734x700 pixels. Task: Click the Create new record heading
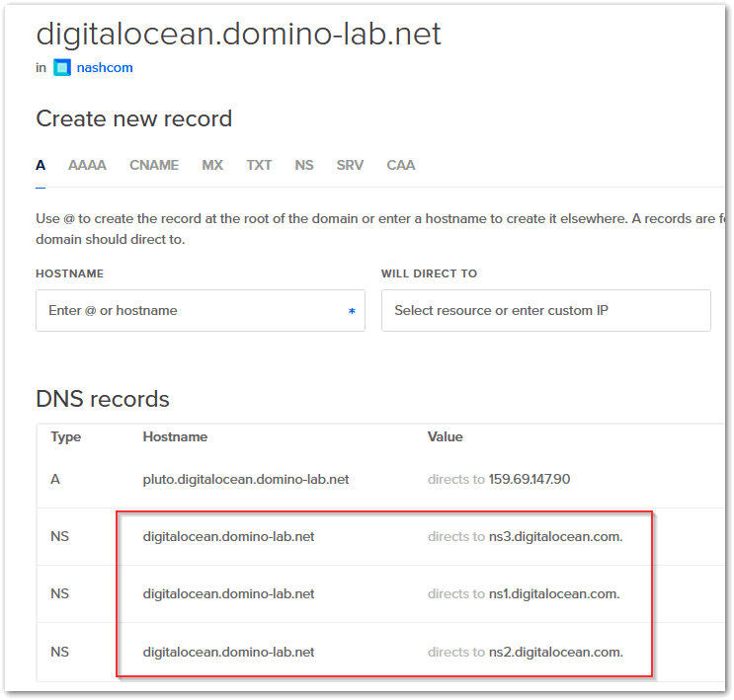click(x=134, y=118)
